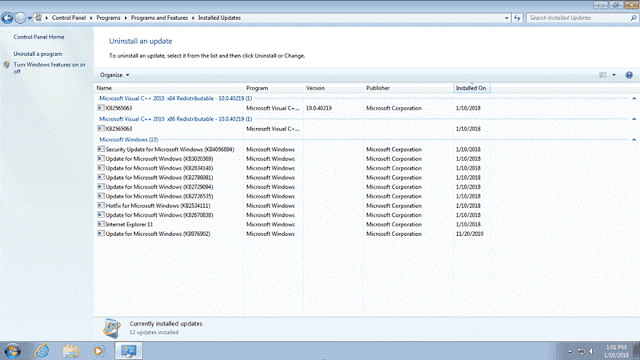The height and width of the screenshot is (360, 640).
Task: Click update icon beside Security Update KB4056894
Action: click(101, 149)
